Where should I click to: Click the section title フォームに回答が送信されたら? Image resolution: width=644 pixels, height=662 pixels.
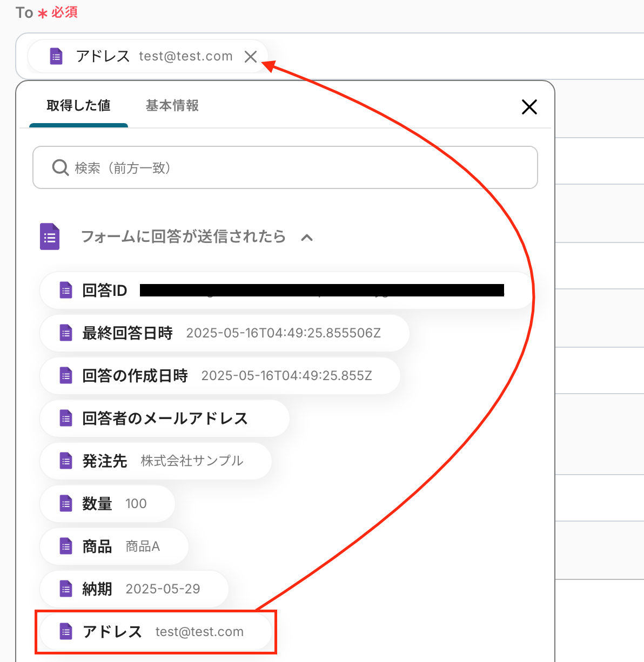click(x=183, y=237)
